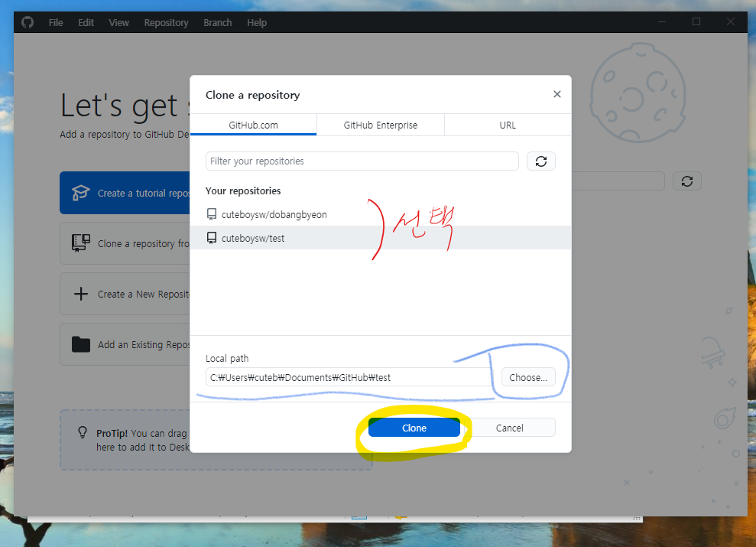
Task: Minimize the GitHub Desktop window
Action: pos(662,21)
